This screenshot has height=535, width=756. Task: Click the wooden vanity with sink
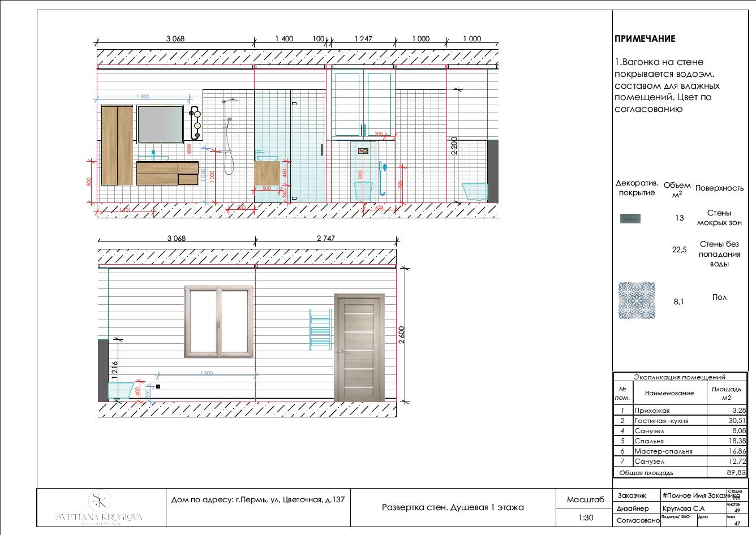(x=167, y=172)
